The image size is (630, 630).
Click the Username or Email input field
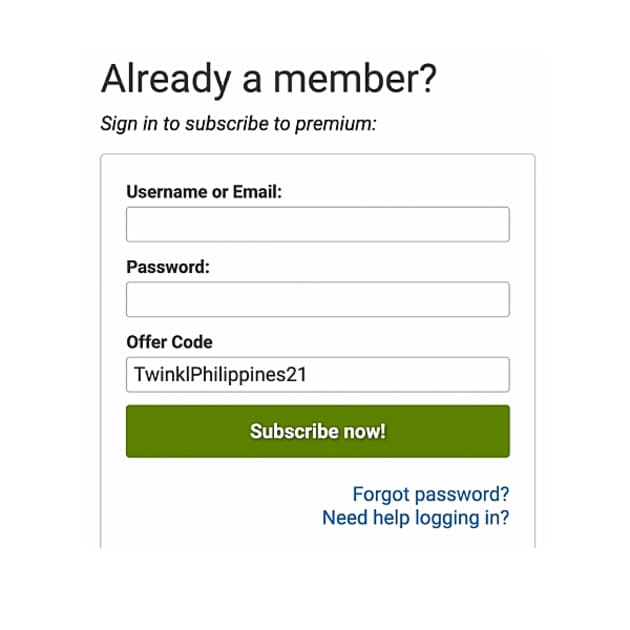pyautogui.click(x=317, y=224)
